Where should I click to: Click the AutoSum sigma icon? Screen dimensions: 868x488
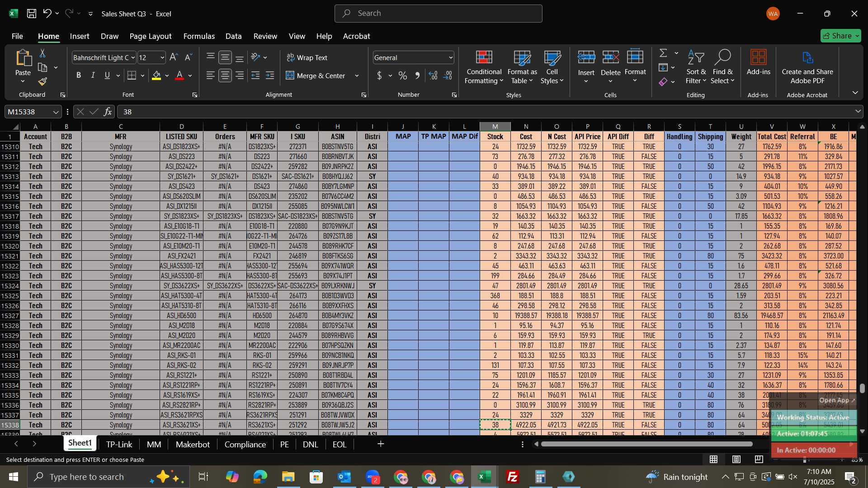coord(663,53)
